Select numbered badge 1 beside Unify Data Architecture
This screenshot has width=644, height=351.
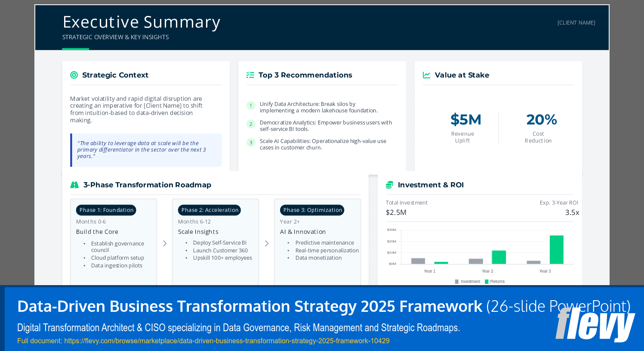[251, 105]
